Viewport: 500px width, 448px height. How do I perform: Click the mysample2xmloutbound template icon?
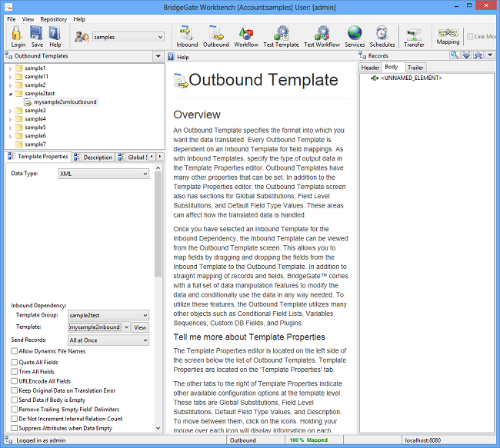tap(28, 102)
